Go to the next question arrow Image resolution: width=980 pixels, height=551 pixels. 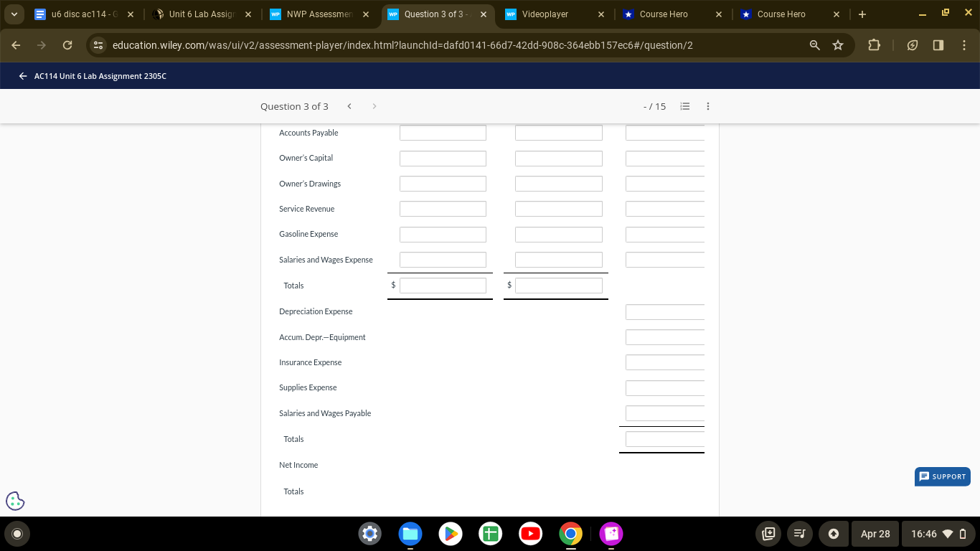click(374, 106)
